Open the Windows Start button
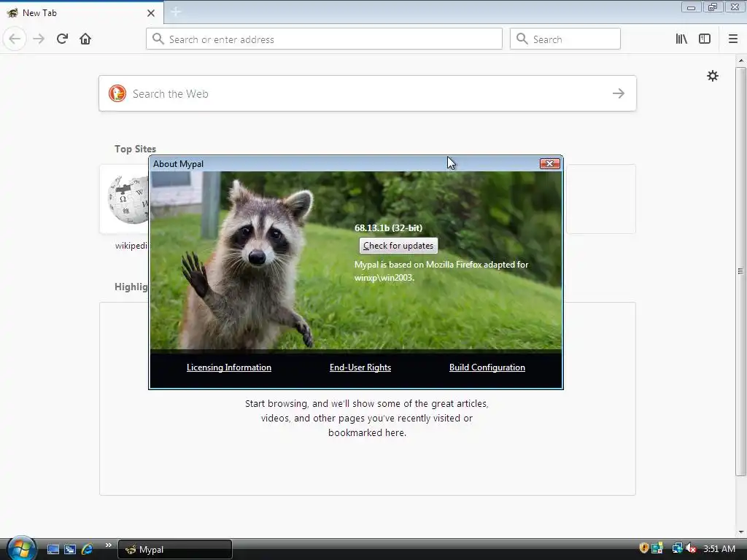 pyautogui.click(x=21, y=548)
